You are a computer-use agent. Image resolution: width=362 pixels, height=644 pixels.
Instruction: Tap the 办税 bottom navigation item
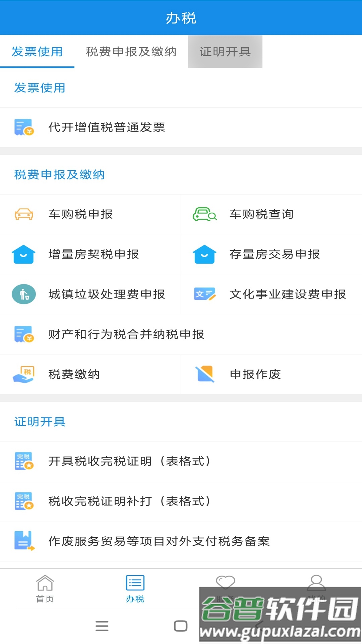(x=135, y=589)
